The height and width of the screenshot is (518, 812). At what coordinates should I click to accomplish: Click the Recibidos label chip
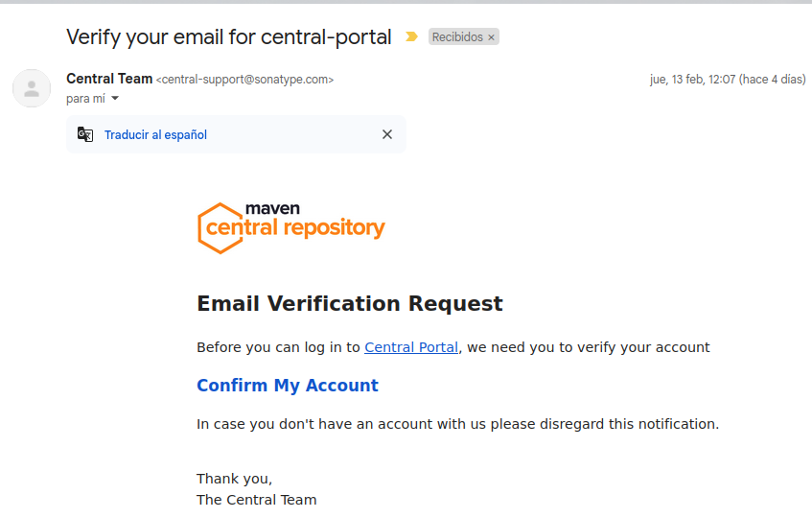(x=457, y=37)
